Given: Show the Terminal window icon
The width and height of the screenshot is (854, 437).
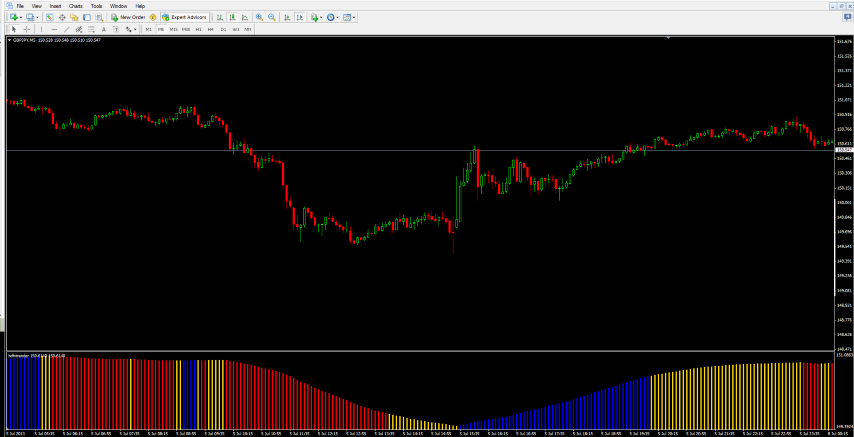Looking at the screenshot, I should point(87,17).
